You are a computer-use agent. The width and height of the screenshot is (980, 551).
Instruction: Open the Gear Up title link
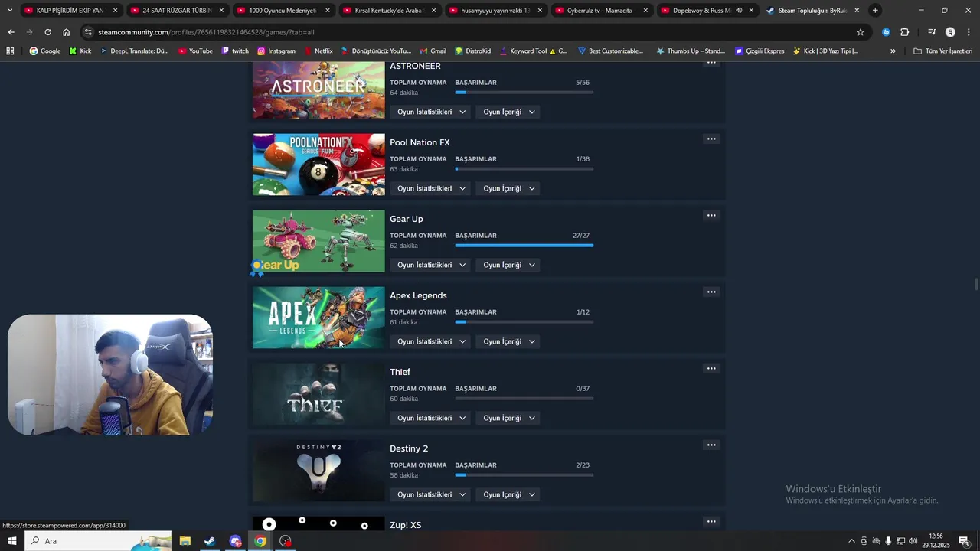[x=407, y=219]
